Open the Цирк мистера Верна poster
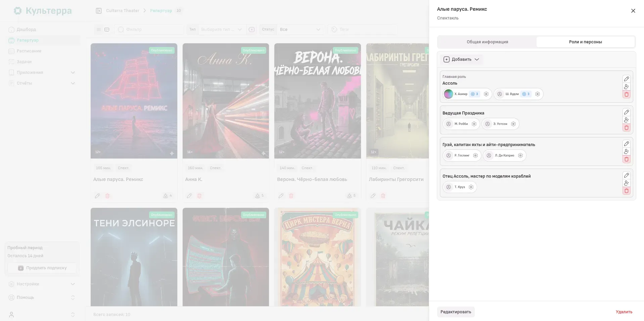The width and height of the screenshot is (644, 321). click(318, 257)
